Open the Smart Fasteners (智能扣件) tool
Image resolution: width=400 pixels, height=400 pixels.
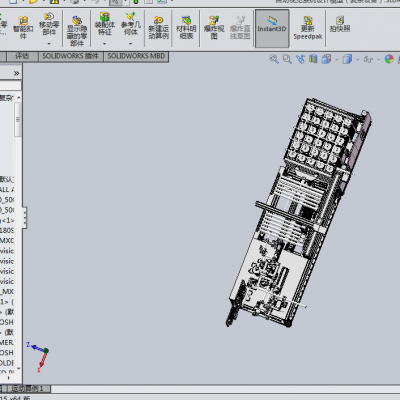point(23,28)
